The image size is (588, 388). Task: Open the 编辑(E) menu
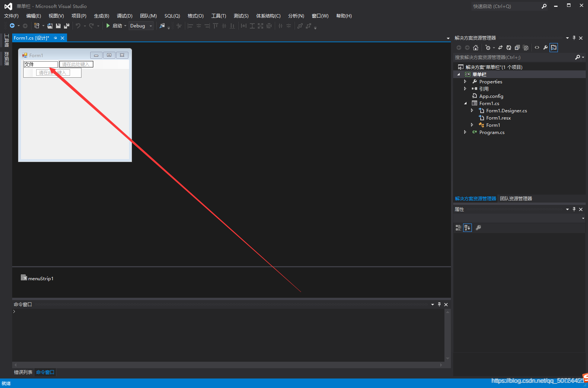(34, 16)
